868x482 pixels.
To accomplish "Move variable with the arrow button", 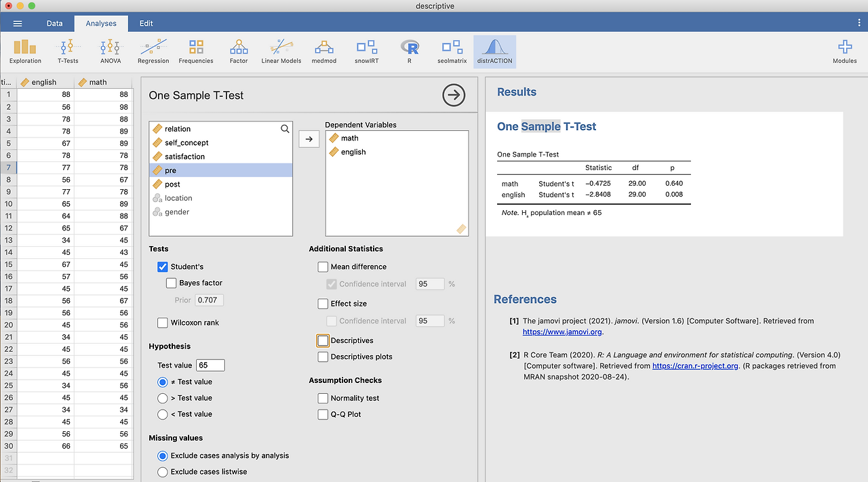I will (x=309, y=138).
